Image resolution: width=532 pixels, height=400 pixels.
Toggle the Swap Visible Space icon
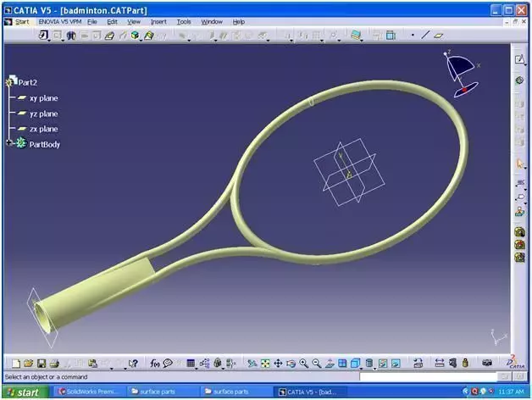[x=396, y=364]
